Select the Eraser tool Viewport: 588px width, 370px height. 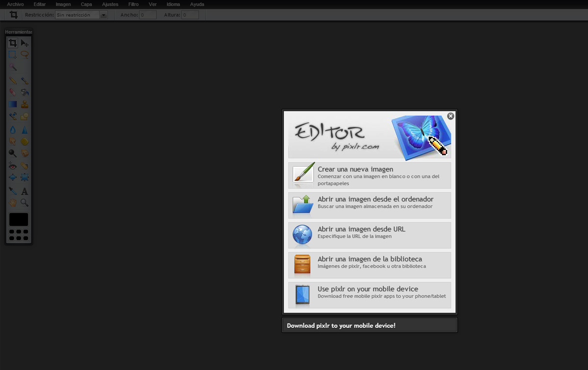(13, 92)
